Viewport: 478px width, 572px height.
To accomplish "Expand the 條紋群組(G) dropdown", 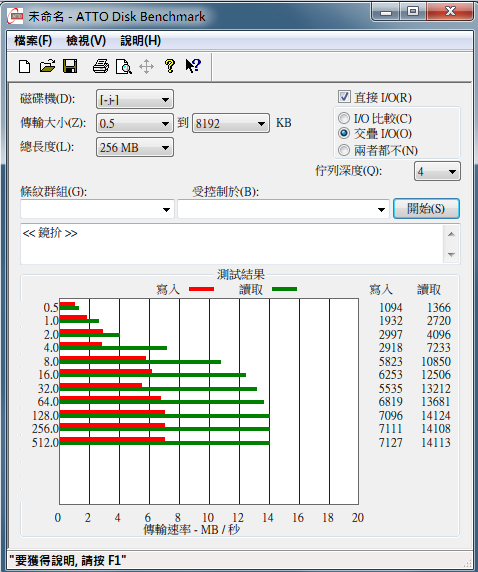I will click(x=97, y=209).
